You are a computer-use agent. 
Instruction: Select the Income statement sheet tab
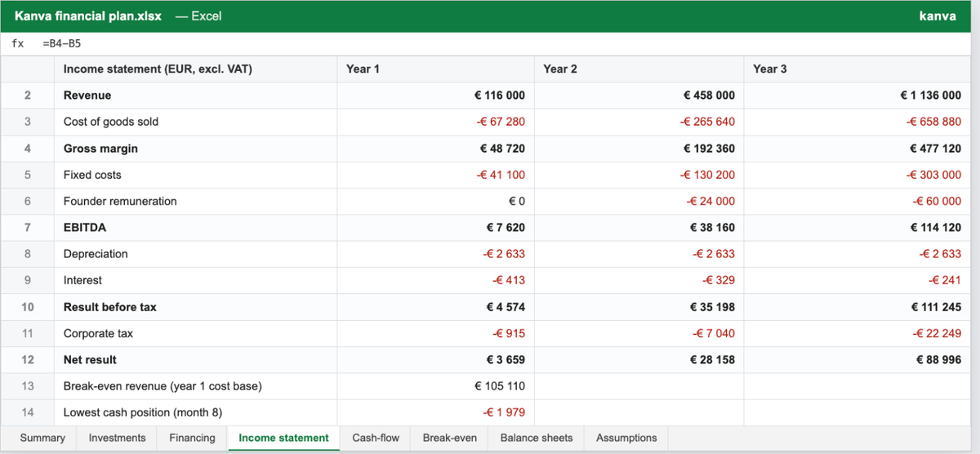coord(283,438)
